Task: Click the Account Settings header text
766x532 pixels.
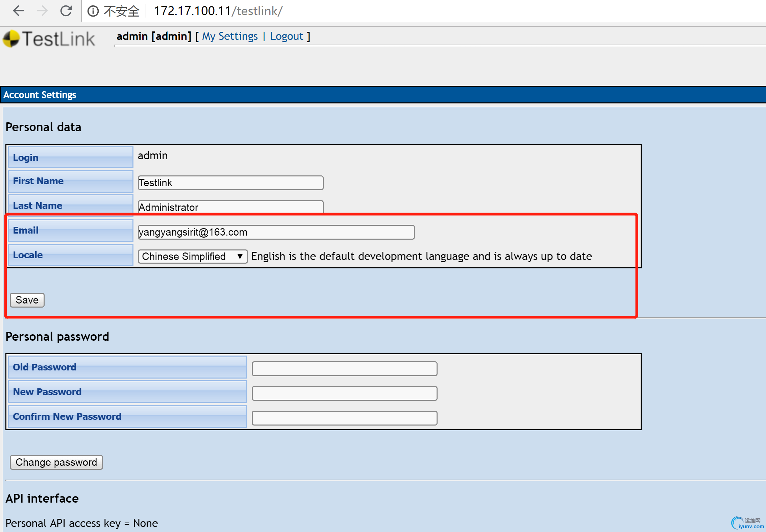Action: click(40, 95)
